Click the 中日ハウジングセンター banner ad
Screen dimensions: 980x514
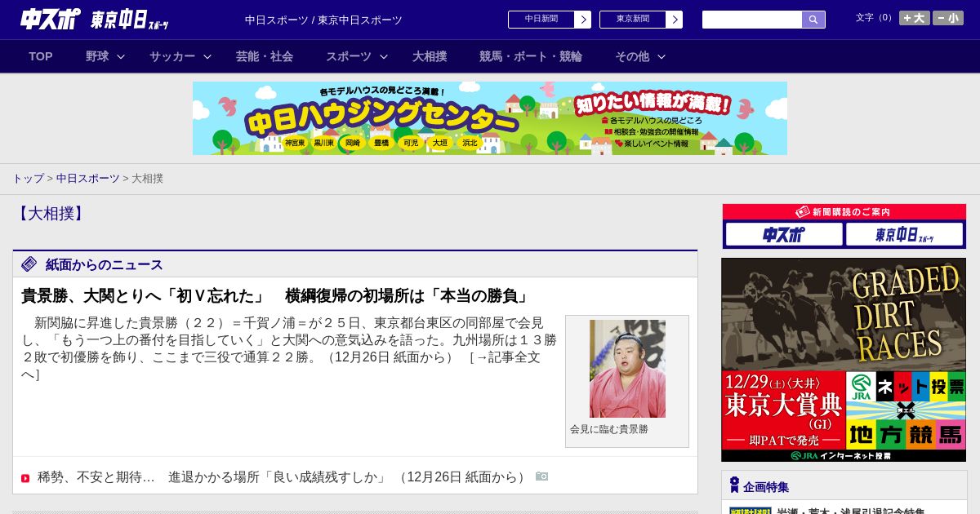tap(490, 118)
